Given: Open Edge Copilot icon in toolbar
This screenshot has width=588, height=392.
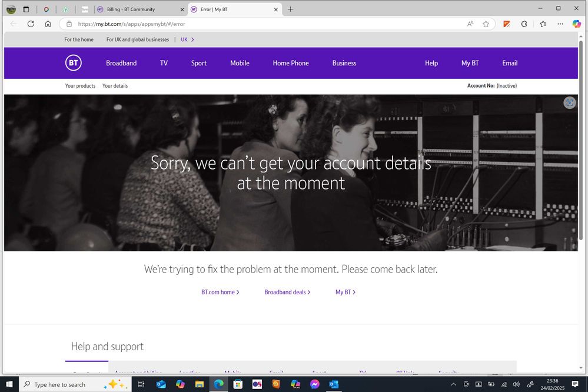Looking at the screenshot, I should [576, 24].
